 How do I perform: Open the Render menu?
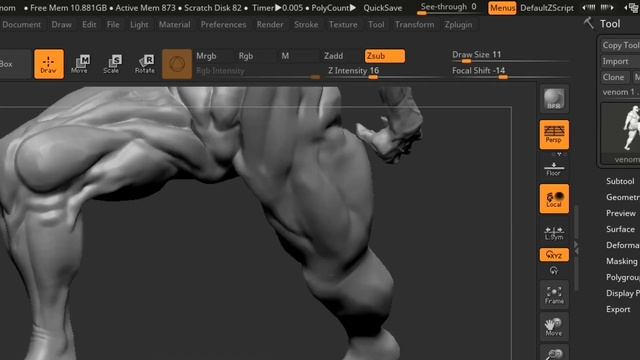[x=270, y=24]
